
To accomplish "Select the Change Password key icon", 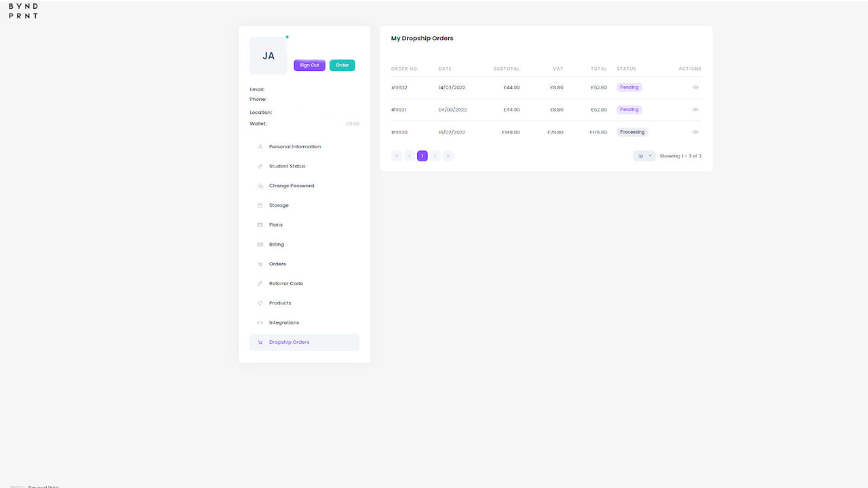I will (260, 186).
